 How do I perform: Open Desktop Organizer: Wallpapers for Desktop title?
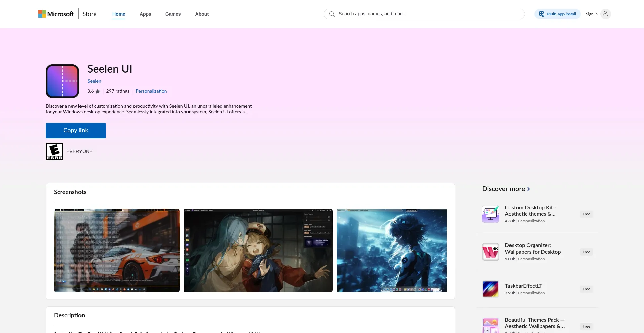point(533,248)
